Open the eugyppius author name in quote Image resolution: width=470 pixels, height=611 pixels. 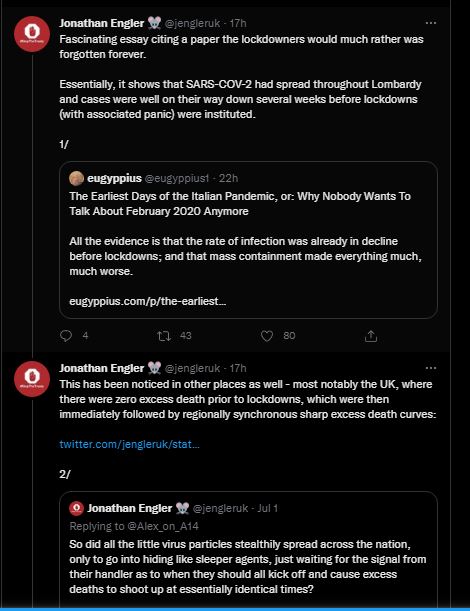click(114, 178)
